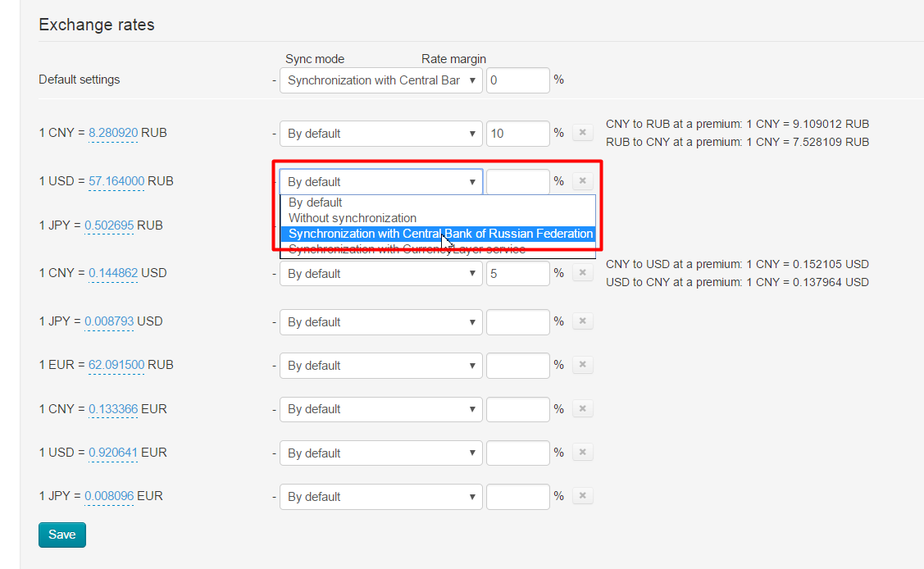Viewport: 924px width, 569px height.
Task: Open Default settings sync mode dropdown
Action: click(380, 80)
